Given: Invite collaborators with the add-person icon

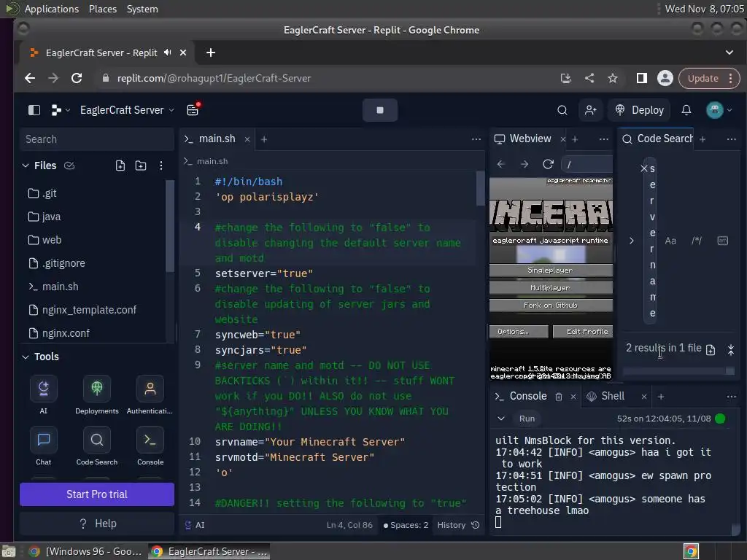Looking at the screenshot, I should [x=590, y=111].
